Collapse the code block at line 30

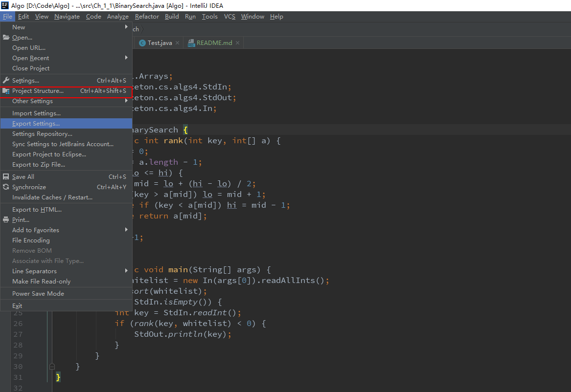click(x=52, y=366)
